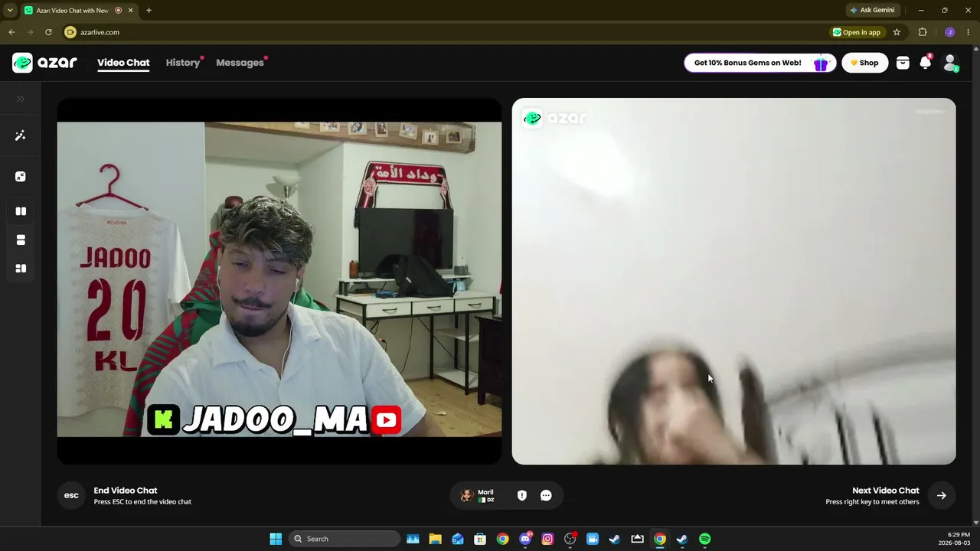The image size is (980, 551).
Task: Select the uneven split video layout
Action: coord(21,269)
